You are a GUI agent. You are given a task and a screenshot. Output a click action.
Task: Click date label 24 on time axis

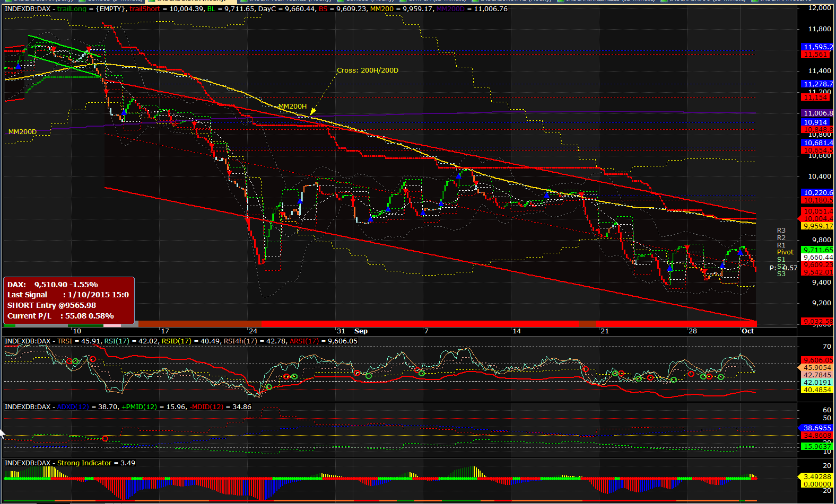point(252,331)
